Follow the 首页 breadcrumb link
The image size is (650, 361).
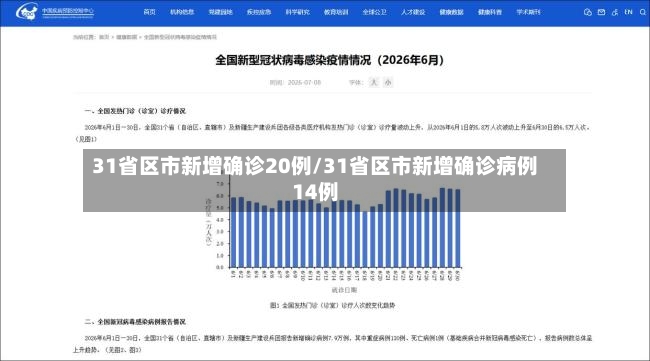coord(104,37)
